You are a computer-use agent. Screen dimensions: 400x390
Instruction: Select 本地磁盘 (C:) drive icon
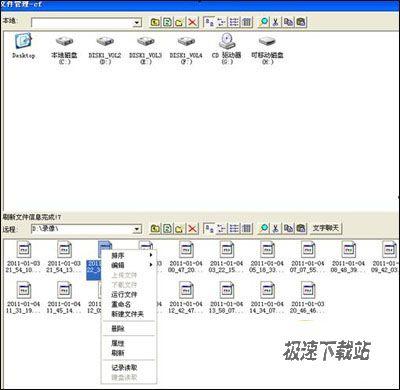tap(64, 49)
